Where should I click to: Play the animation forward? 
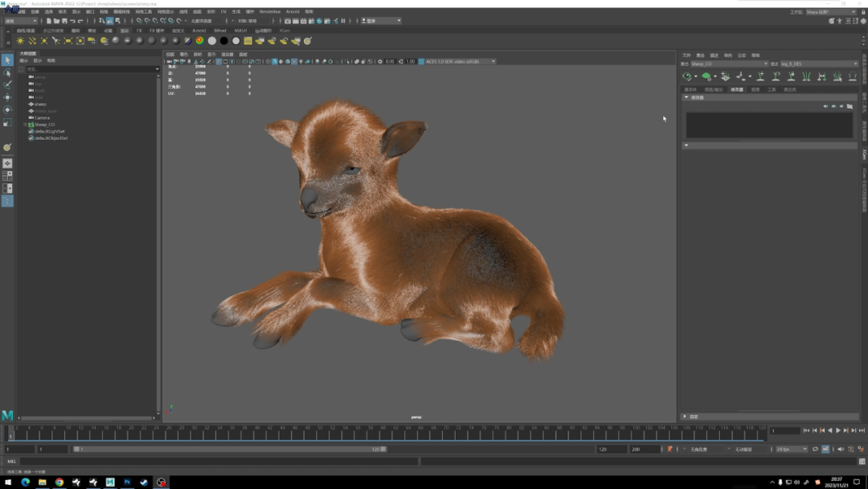[837, 430]
